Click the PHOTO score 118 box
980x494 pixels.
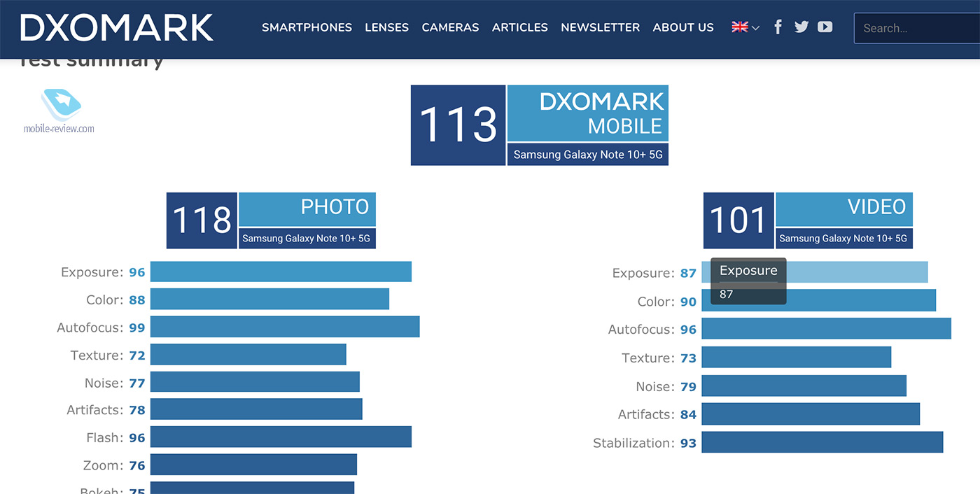[202, 220]
